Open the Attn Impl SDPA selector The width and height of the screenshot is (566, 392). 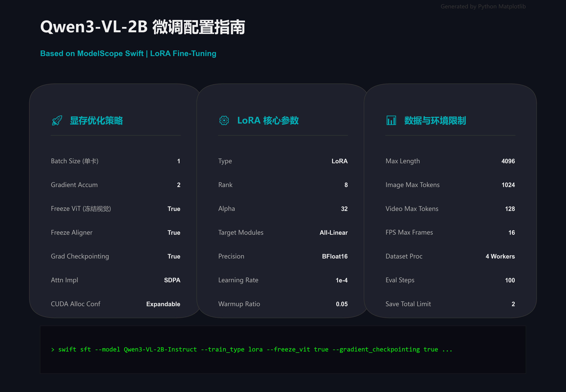(x=172, y=280)
